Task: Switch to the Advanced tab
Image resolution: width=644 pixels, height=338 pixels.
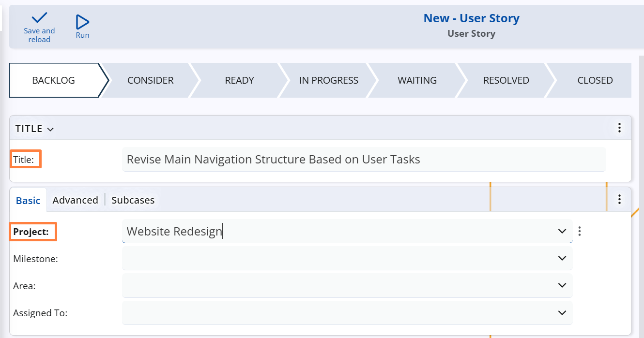Action: tap(75, 200)
